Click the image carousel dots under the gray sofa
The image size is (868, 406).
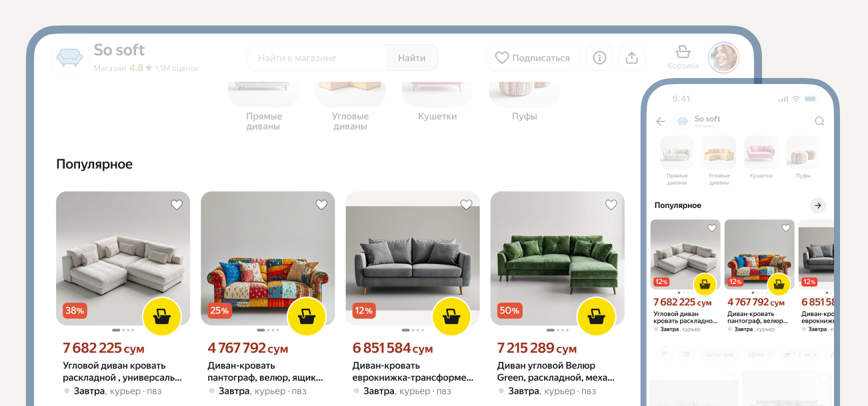click(413, 330)
